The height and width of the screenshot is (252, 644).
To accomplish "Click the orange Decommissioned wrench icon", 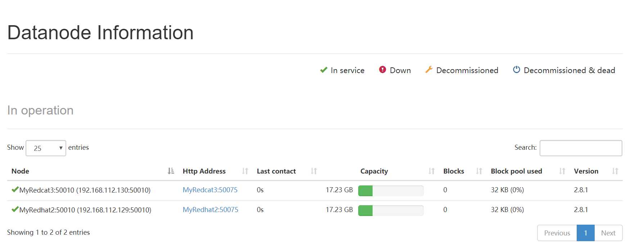I will tap(429, 69).
